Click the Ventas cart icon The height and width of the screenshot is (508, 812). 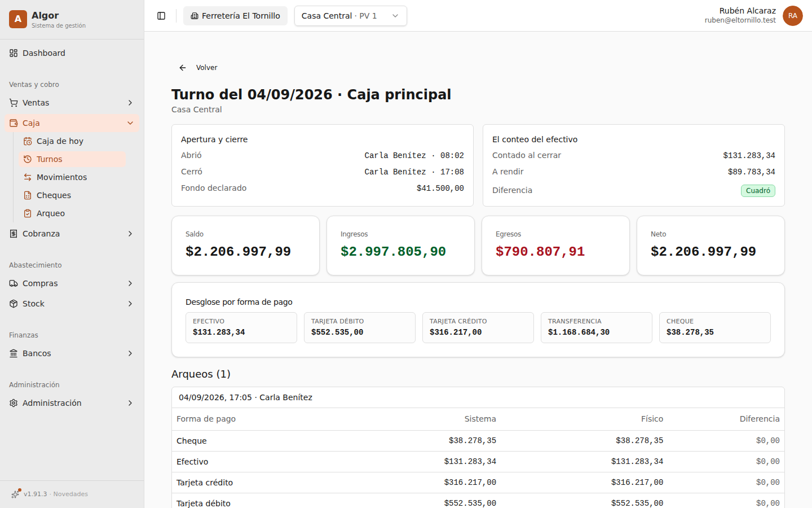click(14, 103)
